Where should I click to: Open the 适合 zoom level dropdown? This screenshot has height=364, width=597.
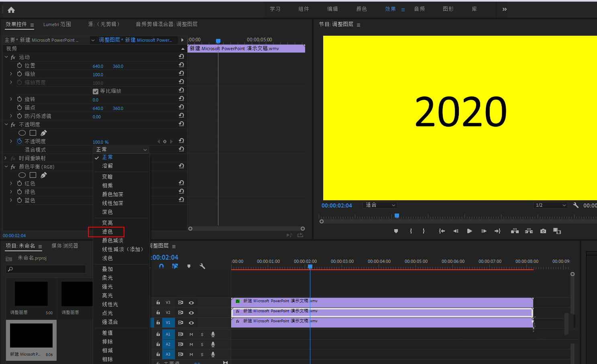point(380,205)
